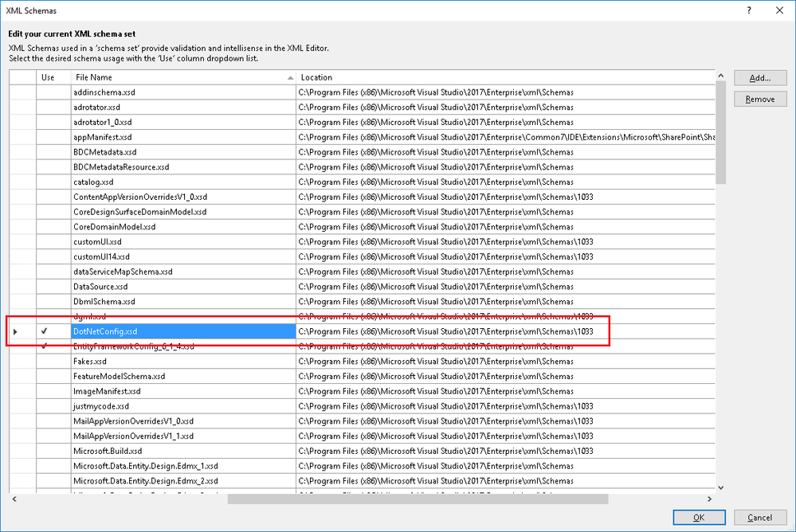Select the ImageManifest.xsd file name
Screen dimensions: 796x532
(x=183, y=391)
